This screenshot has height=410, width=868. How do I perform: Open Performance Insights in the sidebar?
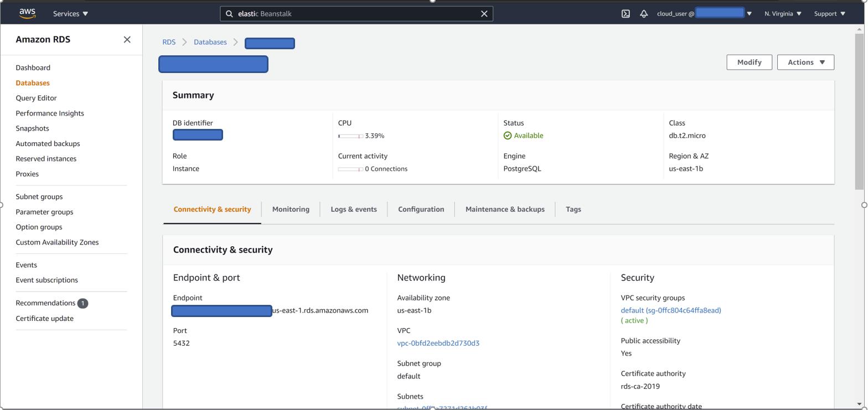point(50,113)
